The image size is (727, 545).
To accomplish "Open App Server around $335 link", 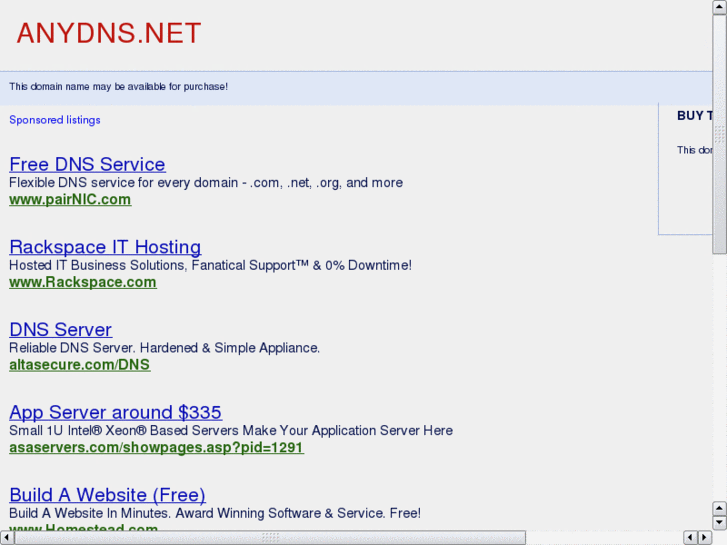I will pyautogui.click(x=115, y=412).
